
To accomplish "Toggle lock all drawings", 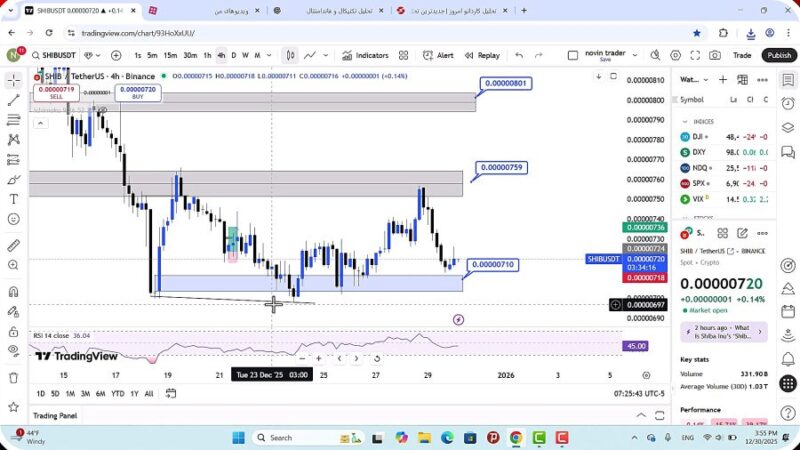I will pos(14,329).
